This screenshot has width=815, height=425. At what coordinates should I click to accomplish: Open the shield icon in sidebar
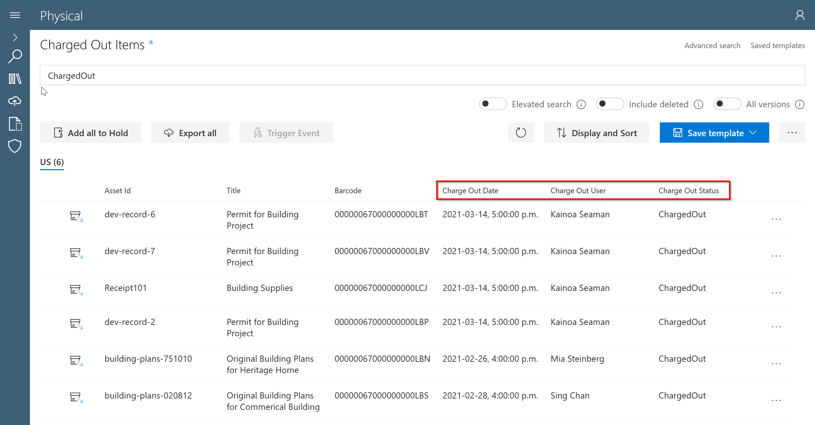pyautogui.click(x=15, y=146)
